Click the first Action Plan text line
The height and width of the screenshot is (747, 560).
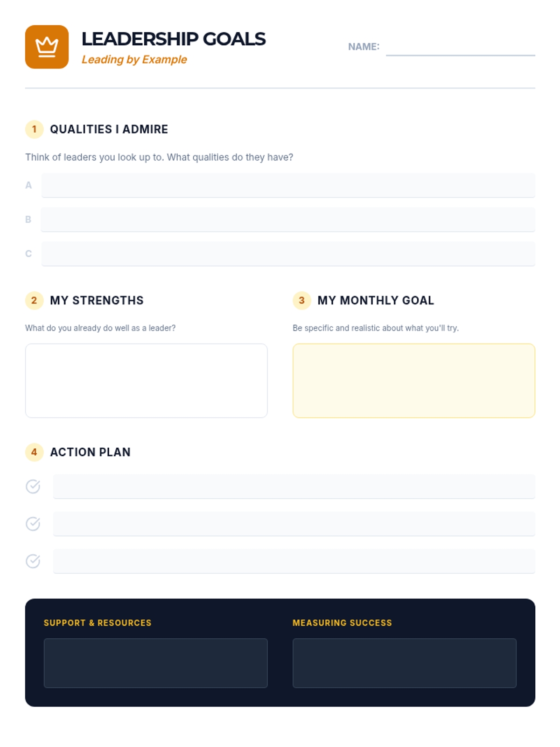[x=294, y=486]
